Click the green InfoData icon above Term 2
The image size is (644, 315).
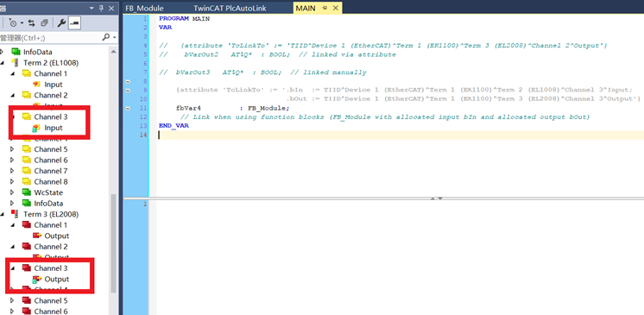[16, 52]
